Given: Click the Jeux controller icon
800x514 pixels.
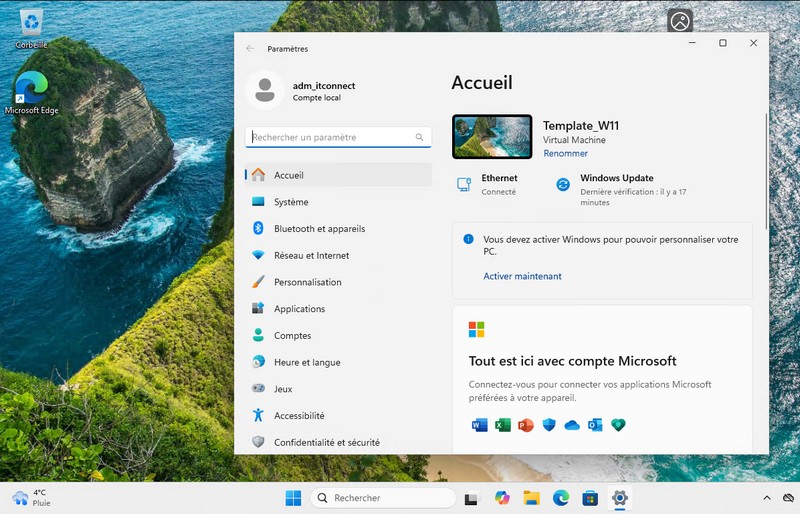Looking at the screenshot, I should 258,389.
